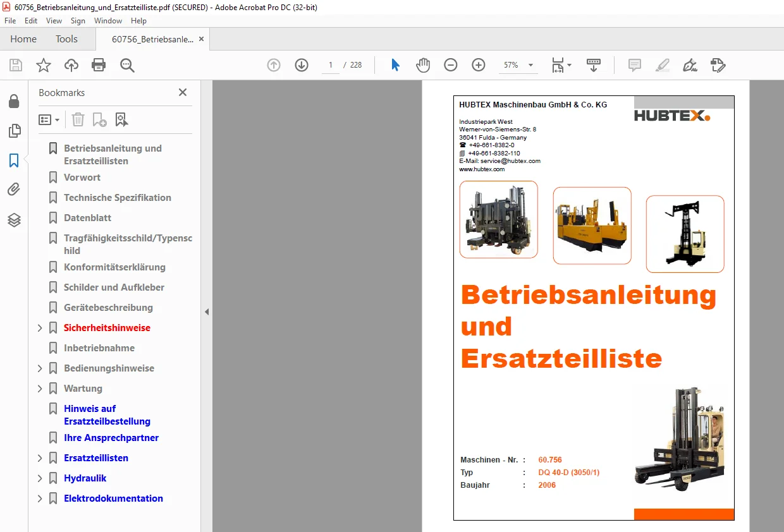Expand the Bedienungshinweise bookmark
This screenshot has width=784, height=532.
[x=40, y=368]
